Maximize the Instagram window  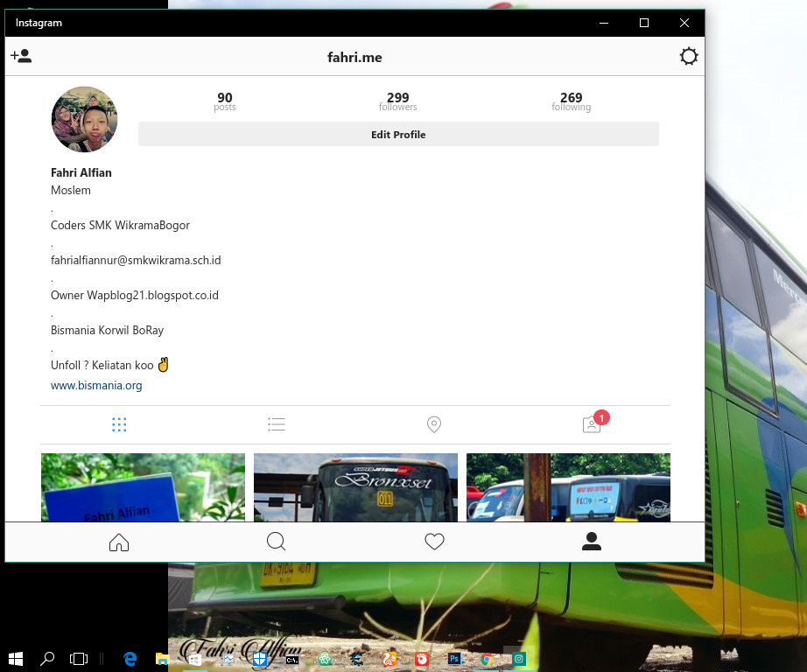pyautogui.click(x=644, y=23)
